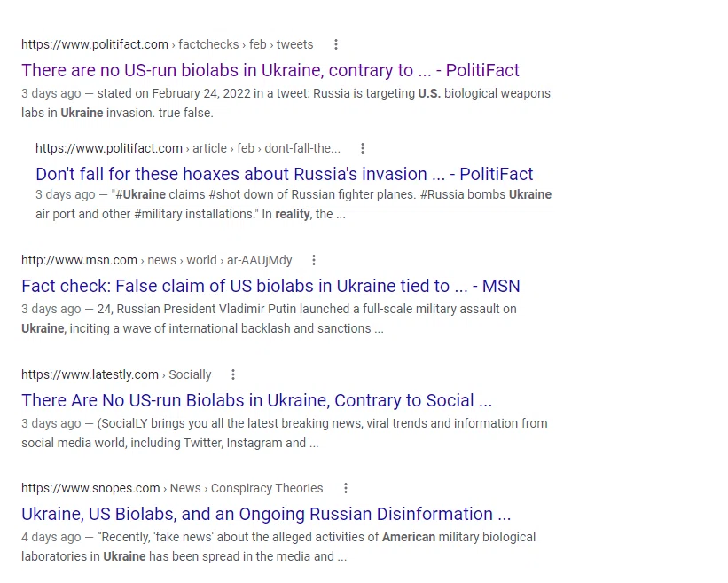Viewport: 728px width, 583px height.
Task: Open three-dot menu beside snopes.com result
Action: pos(346,488)
